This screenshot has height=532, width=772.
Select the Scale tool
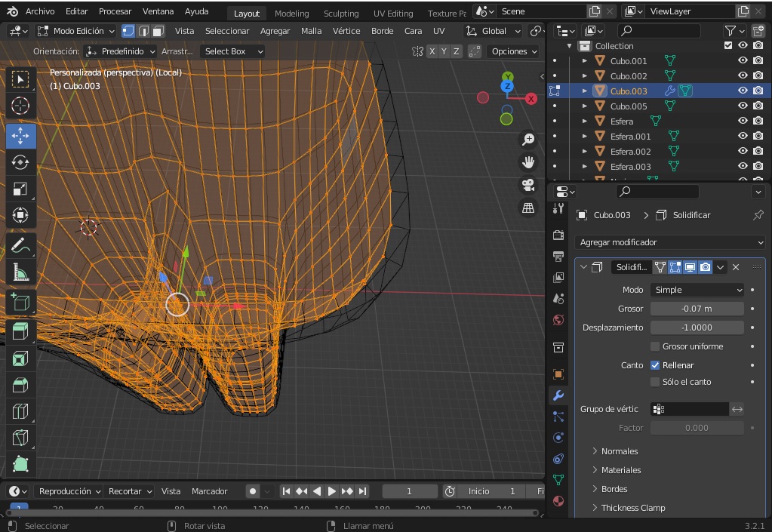pyautogui.click(x=20, y=189)
